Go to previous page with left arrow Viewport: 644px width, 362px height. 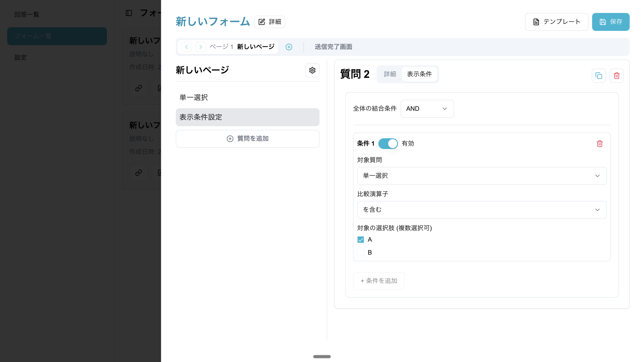coord(186,47)
